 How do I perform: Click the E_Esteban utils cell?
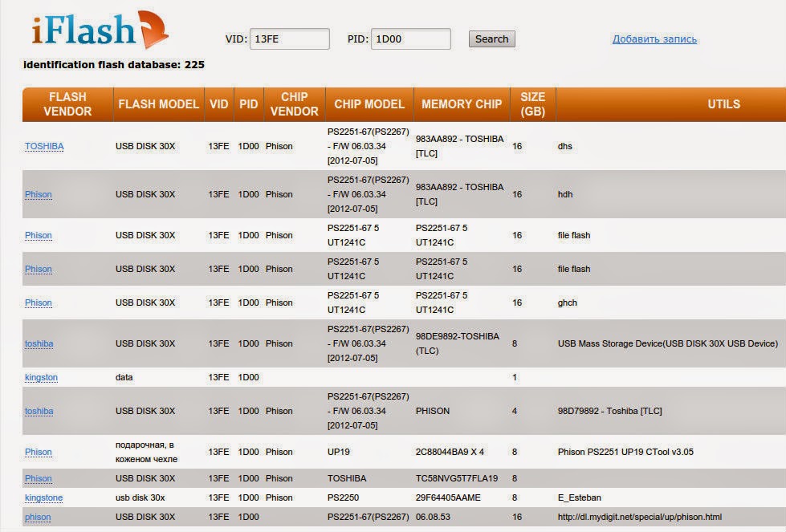click(x=579, y=497)
